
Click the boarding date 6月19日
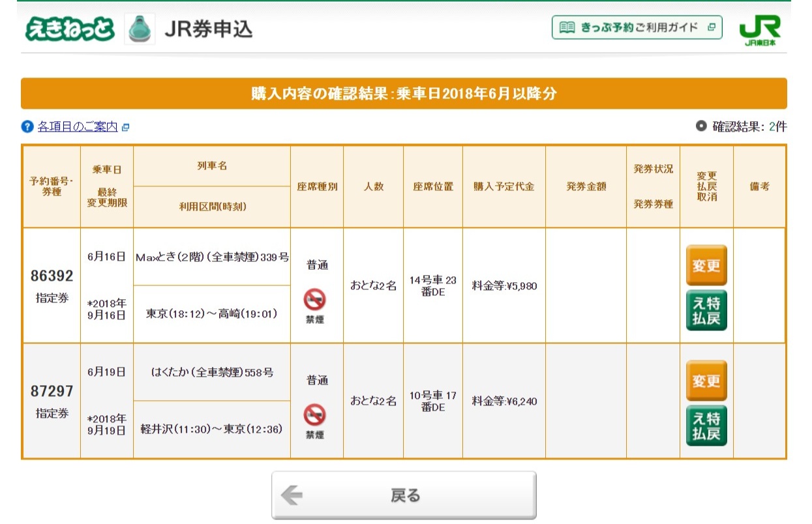(x=106, y=371)
